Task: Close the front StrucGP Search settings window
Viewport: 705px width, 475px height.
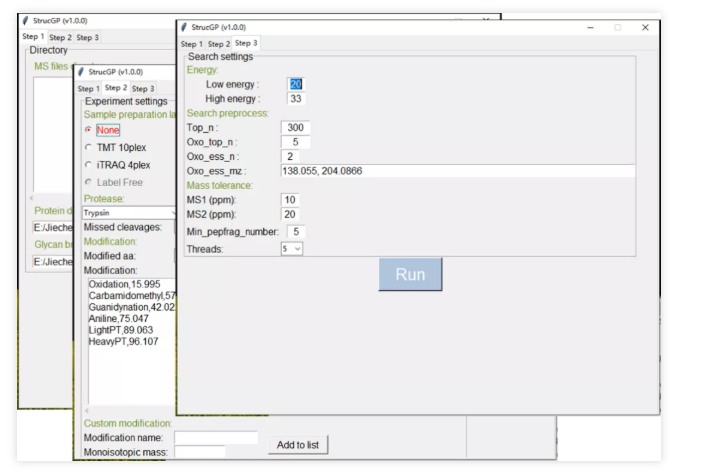Action: click(644, 27)
